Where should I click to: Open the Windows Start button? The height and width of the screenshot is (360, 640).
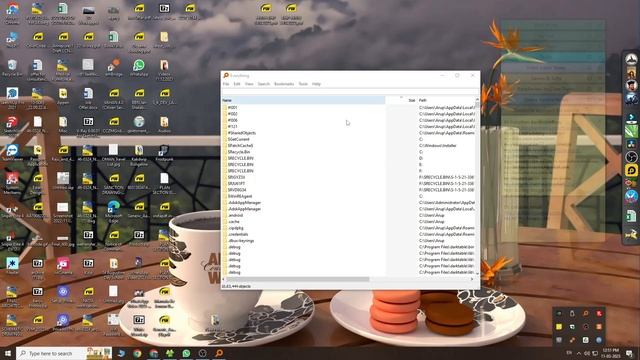7,353
